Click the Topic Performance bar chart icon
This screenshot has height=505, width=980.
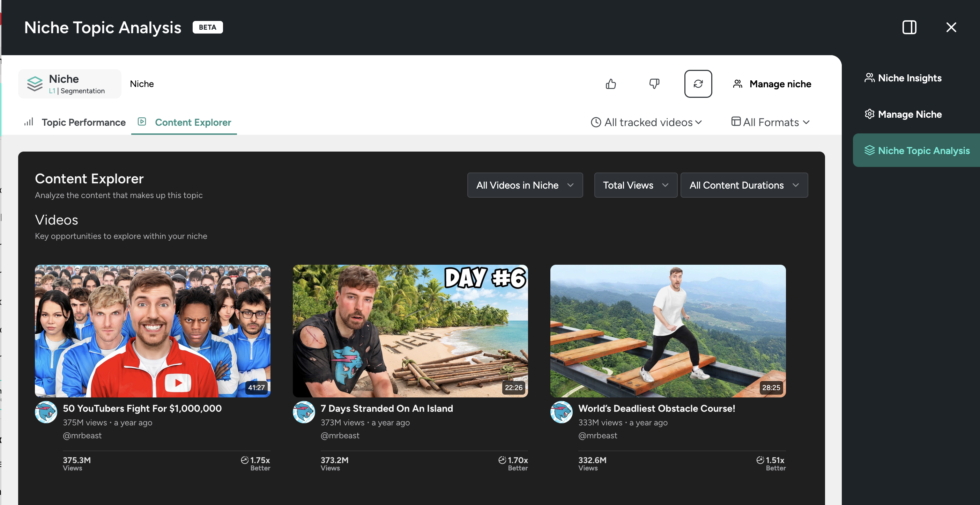pos(29,122)
